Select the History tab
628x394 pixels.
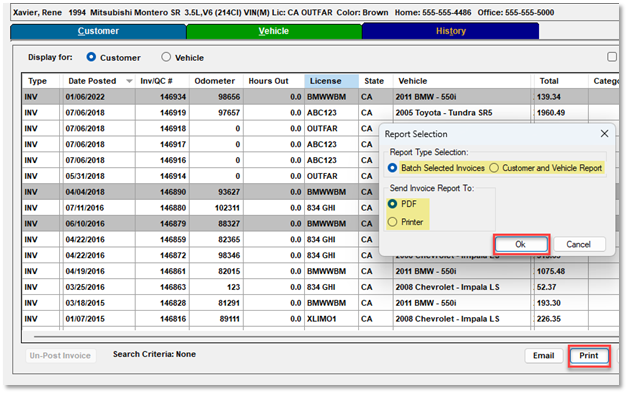point(451,31)
